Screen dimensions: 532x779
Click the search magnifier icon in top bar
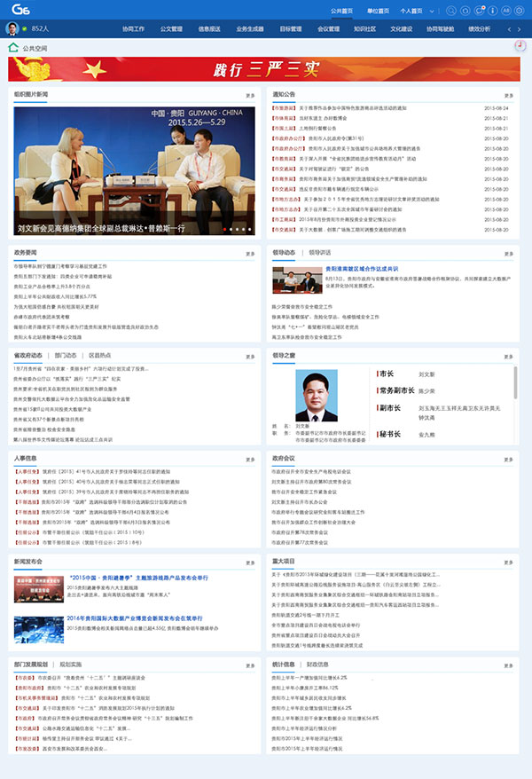tap(451, 11)
